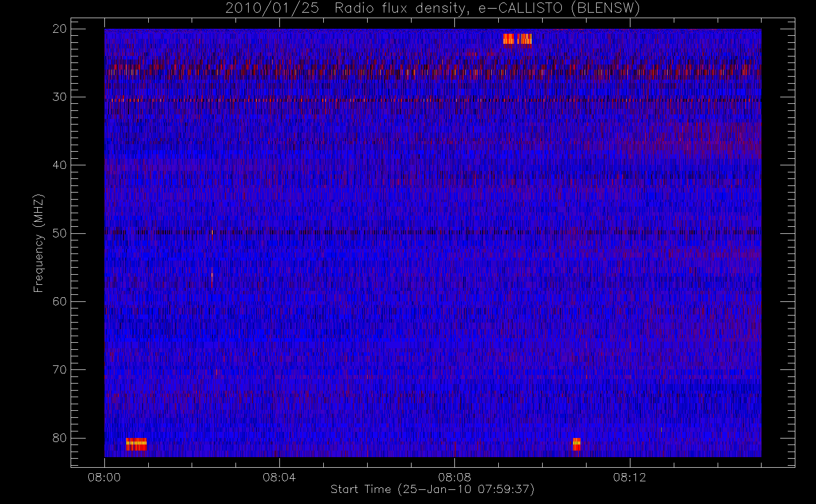Image resolution: width=816 pixels, height=504 pixels.
Task: Click the plot title "Radio flux density, e-CALLISTO (BLENSW)"
Action: (487, 9)
